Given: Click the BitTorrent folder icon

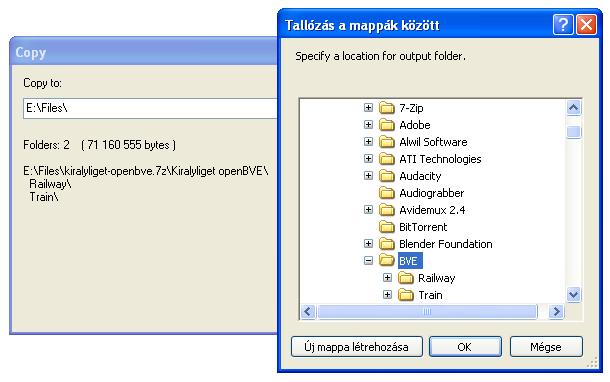Looking at the screenshot, I should (x=387, y=227).
